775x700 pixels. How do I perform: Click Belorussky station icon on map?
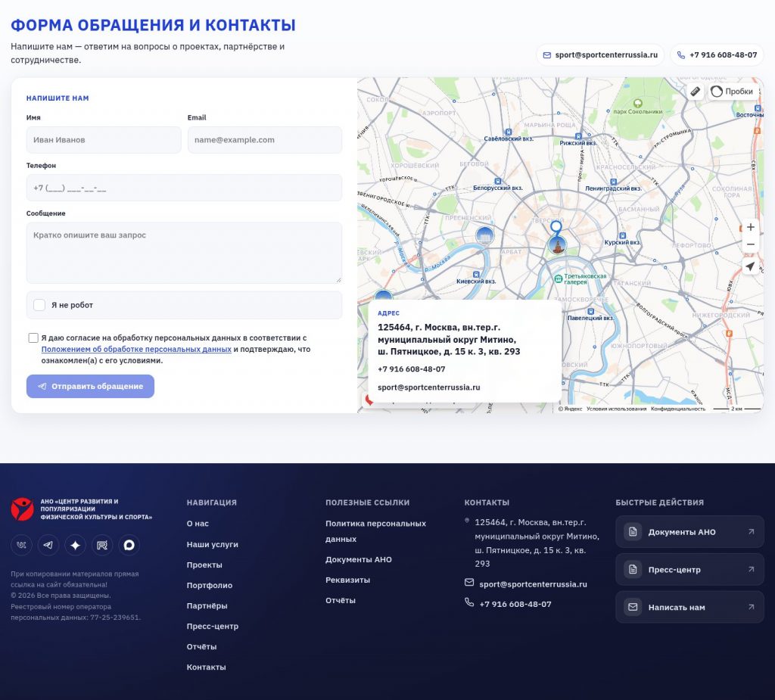[498, 181]
